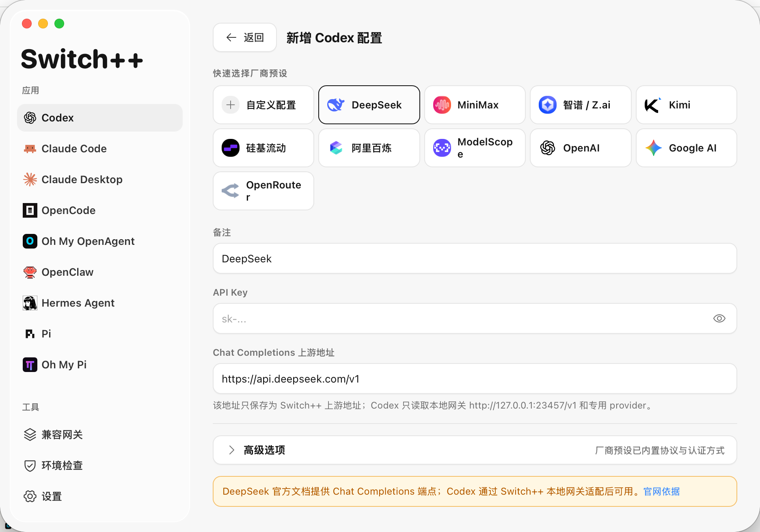Viewport: 760px width, 532px height.
Task: Select the OpenRouter preset card
Action: pos(263,191)
